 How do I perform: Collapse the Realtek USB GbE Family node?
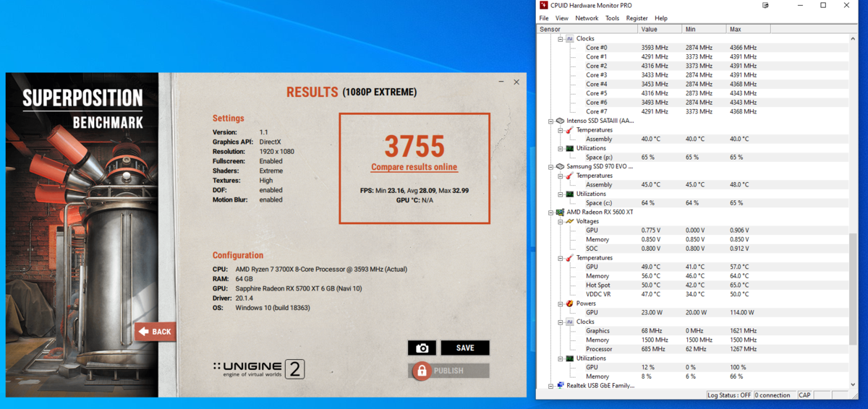[551, 386]
